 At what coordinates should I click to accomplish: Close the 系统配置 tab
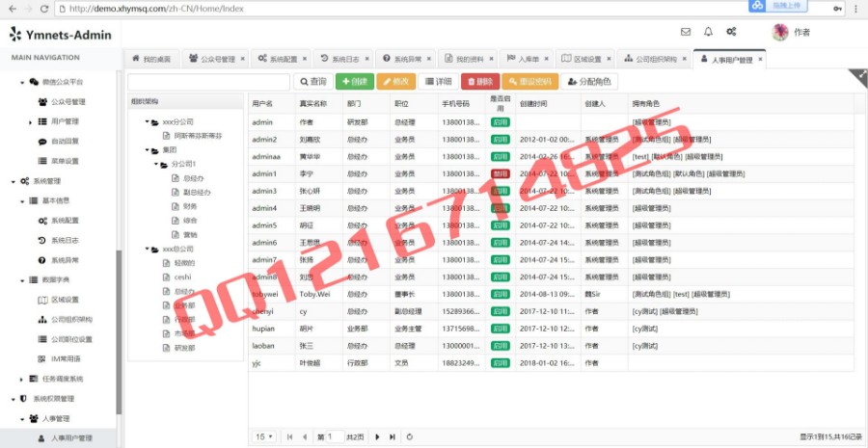pyautogui.click(x=304, y=59)
